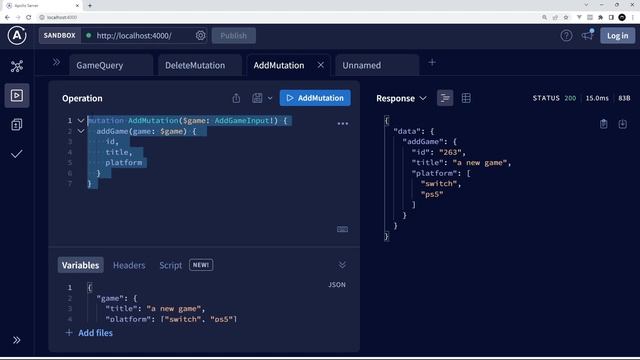Click the share operation icon
The image size is (640, 360).
[236, 98]
